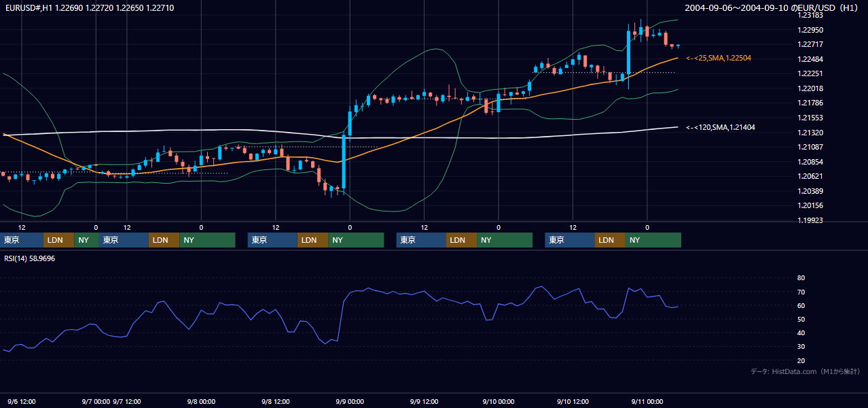This screenshot has width=868, height=408.
Task: Click the RSI scale value 50
Action: click(x=801, y=319)
